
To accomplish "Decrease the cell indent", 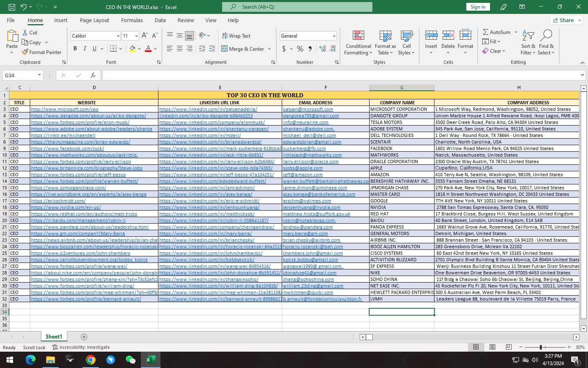I will pyautogui.click(x=202, y=49).
